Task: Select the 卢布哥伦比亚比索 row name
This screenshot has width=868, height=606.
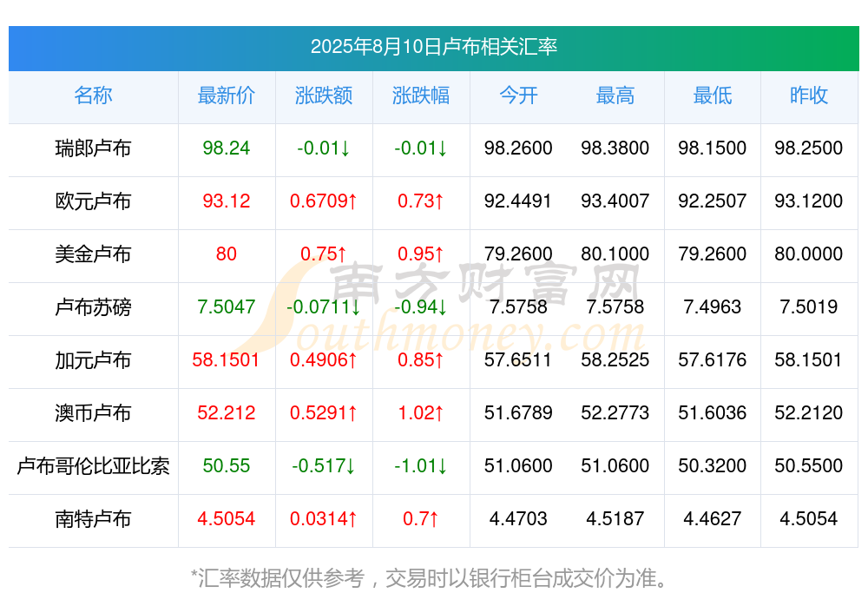Action: click(x=93, y=466)
